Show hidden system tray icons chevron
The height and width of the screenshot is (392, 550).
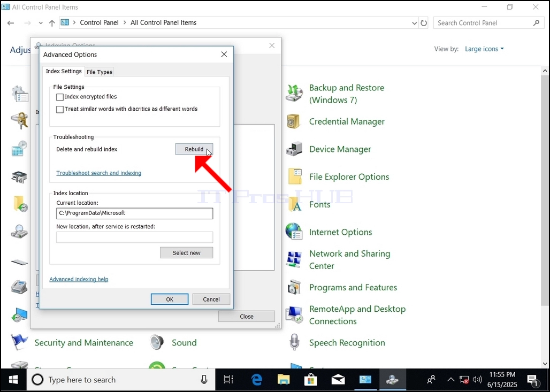click(450, 380)
